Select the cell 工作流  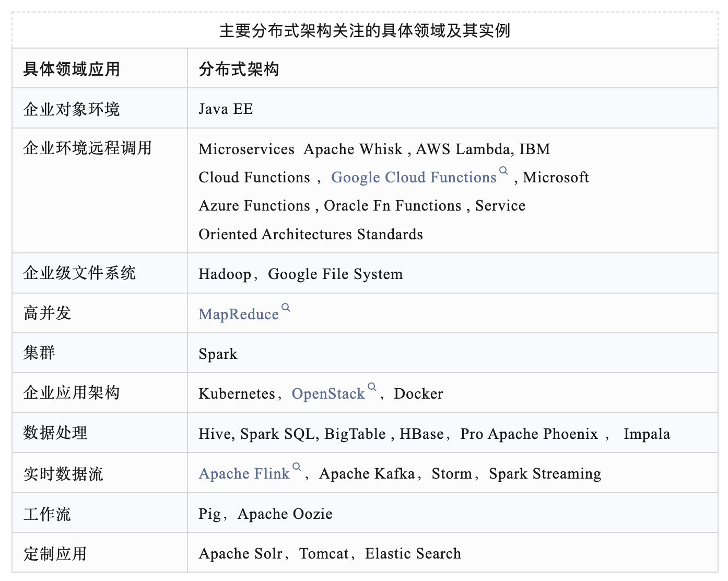pyautogui.click(x=100, y=513)
